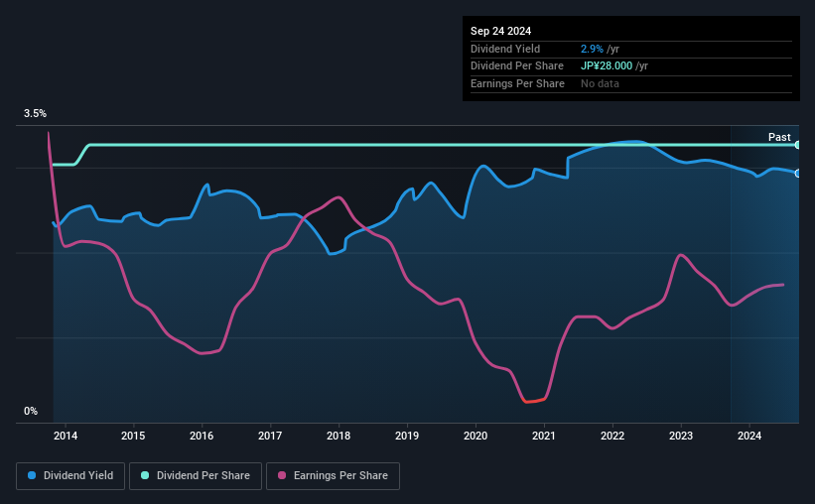Select the Dividend Per Share endpoint marker

pos(798,145)
